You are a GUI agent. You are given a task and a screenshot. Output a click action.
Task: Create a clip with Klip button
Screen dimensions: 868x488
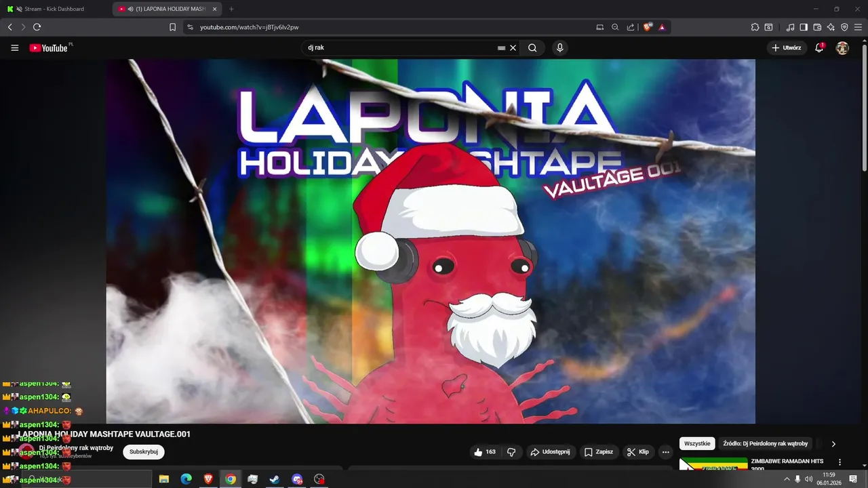pyautogui.click(x=638, y=452)
